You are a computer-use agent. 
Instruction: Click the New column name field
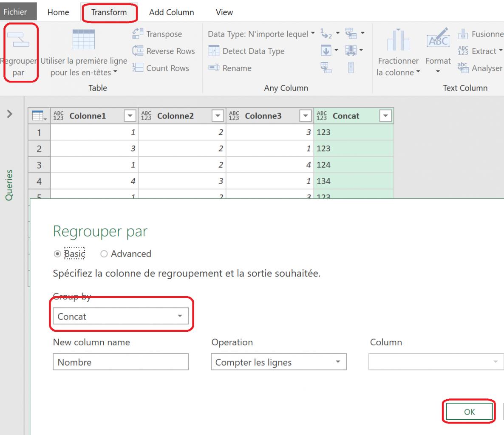point(121,362)
